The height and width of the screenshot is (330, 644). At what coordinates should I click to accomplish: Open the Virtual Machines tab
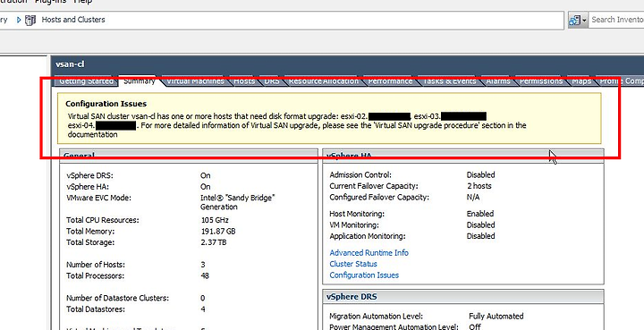tap(196, 80)
